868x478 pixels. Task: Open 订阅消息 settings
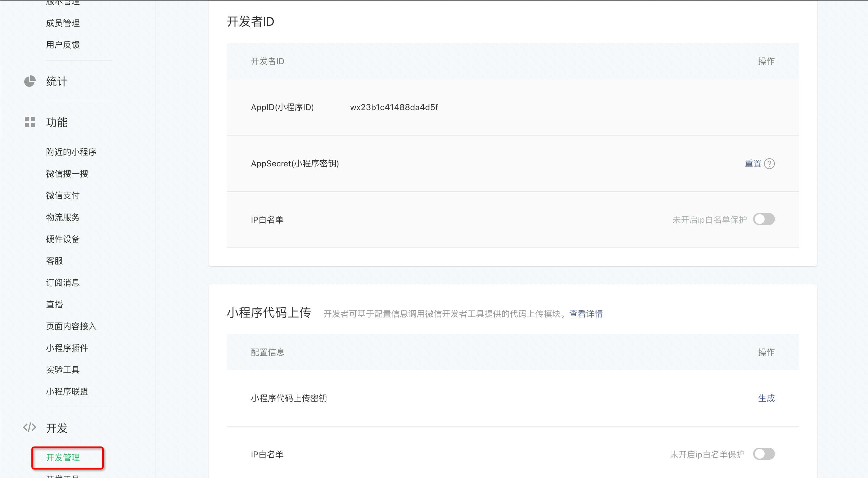63,283
